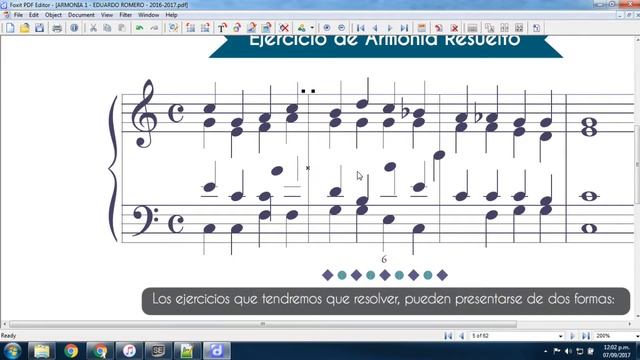This screenshot has width=640, height=360.
Task: Open the Windows Start button
Action: [x=12, y=351]
